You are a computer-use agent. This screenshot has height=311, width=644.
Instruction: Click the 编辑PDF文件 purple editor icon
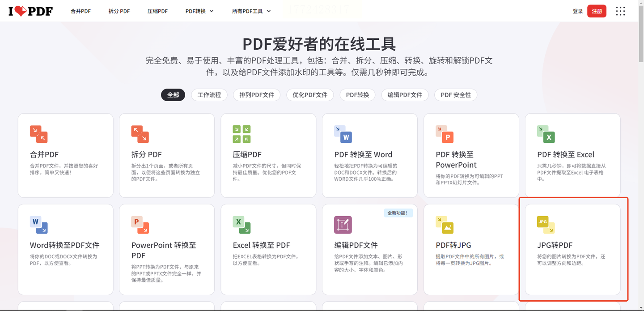343,225
